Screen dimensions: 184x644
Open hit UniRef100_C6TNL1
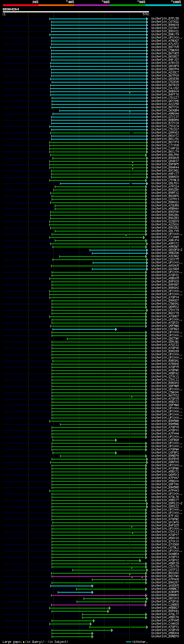pyautogui.click(x=165, y=548)
